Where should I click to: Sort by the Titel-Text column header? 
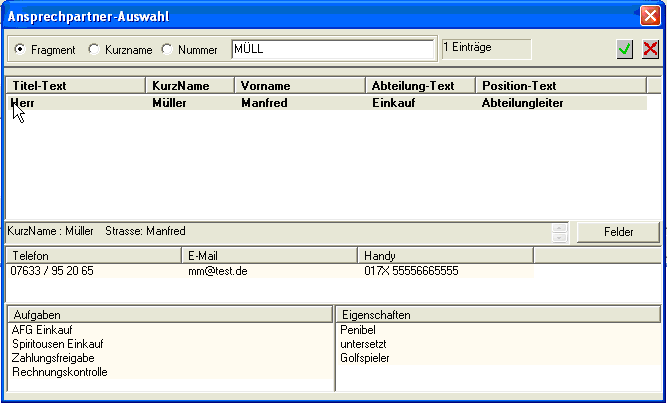click(76, 86)
